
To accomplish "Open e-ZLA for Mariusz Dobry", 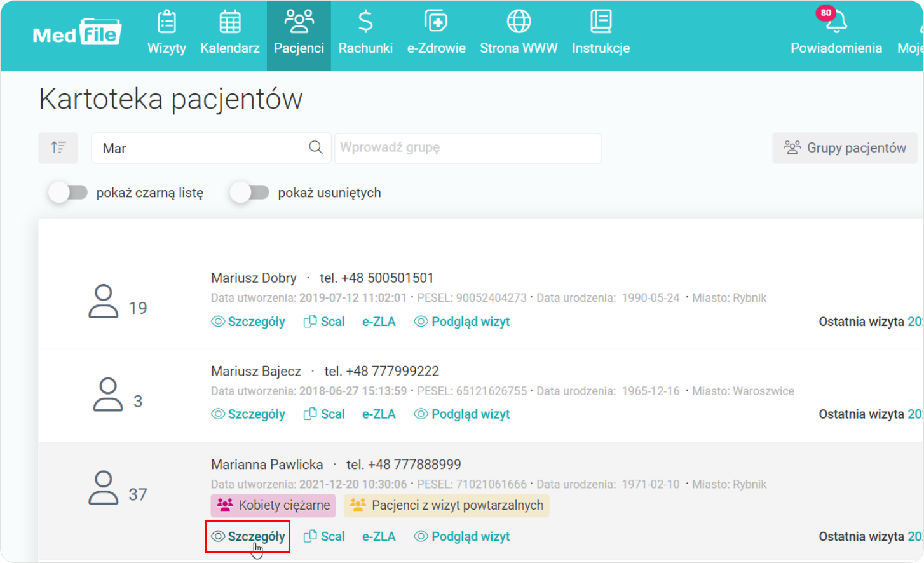I will 379,322.
